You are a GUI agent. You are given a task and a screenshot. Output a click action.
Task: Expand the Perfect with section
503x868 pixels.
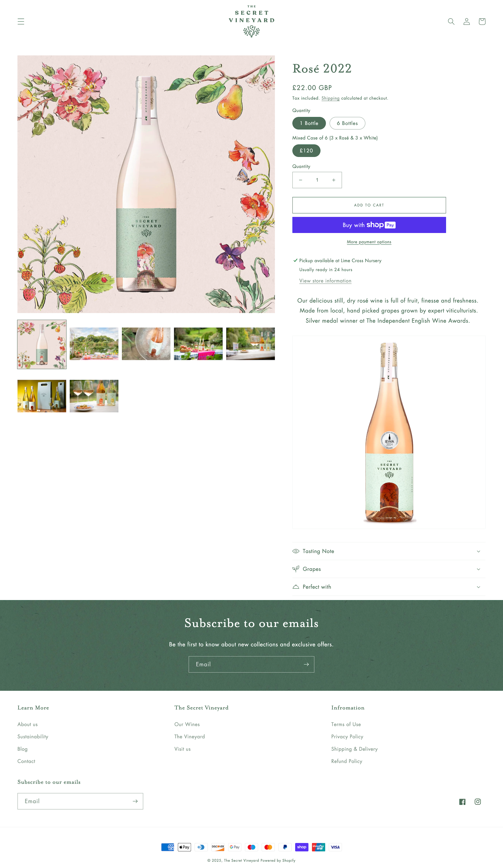click(389, 587)
